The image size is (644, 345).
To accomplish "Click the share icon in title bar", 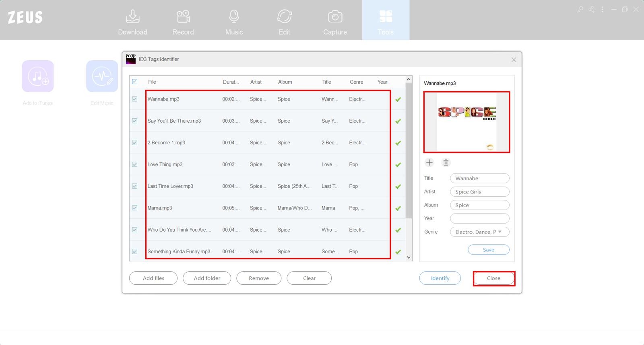I will pyautogui.click(x=591, y=9).
